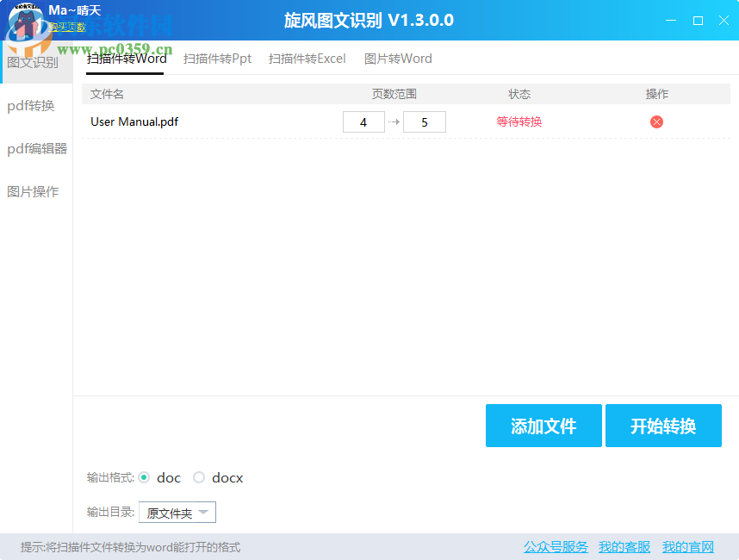
Task: Select the 扫描件转Word tab
Action: click(125, 59)
